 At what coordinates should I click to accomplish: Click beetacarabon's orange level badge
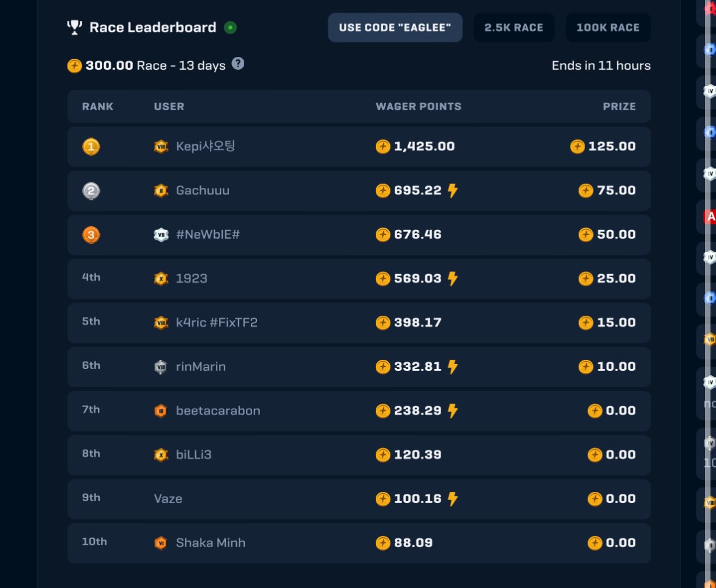[x=161, y=411]
